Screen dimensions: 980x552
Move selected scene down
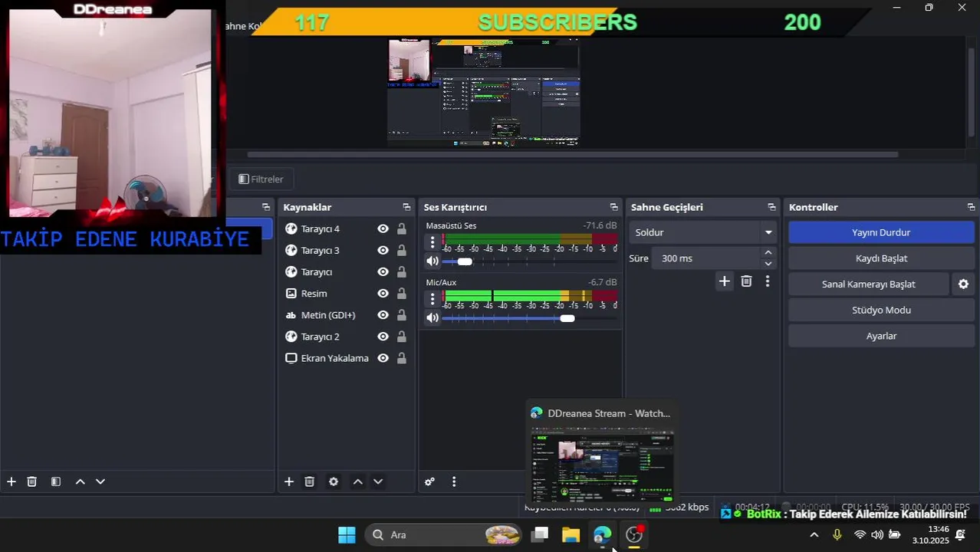pos(100,481)
